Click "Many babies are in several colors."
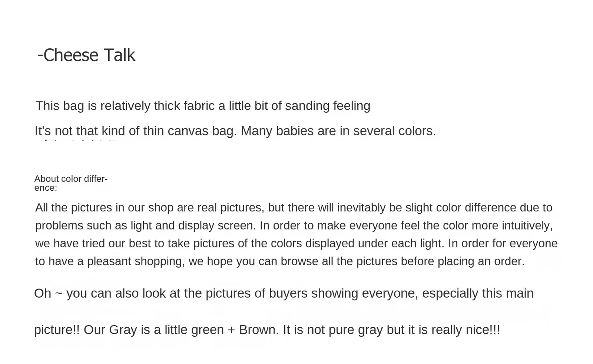The image size is (593, 364). [338, 131]
